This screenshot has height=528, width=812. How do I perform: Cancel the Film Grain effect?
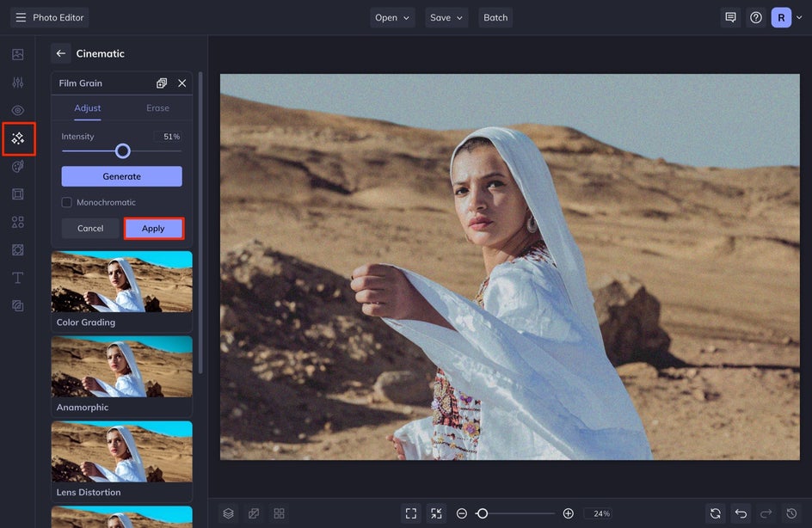coord(90,228)
